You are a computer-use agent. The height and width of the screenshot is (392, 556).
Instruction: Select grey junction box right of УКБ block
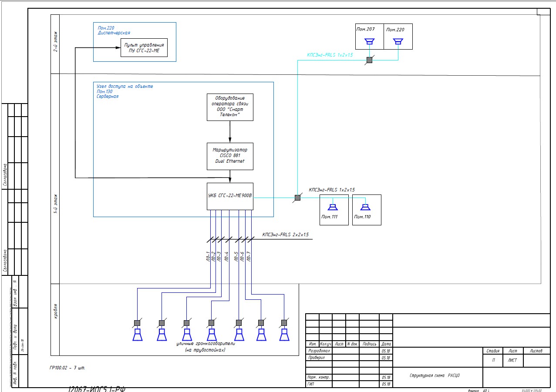(297, 198)
